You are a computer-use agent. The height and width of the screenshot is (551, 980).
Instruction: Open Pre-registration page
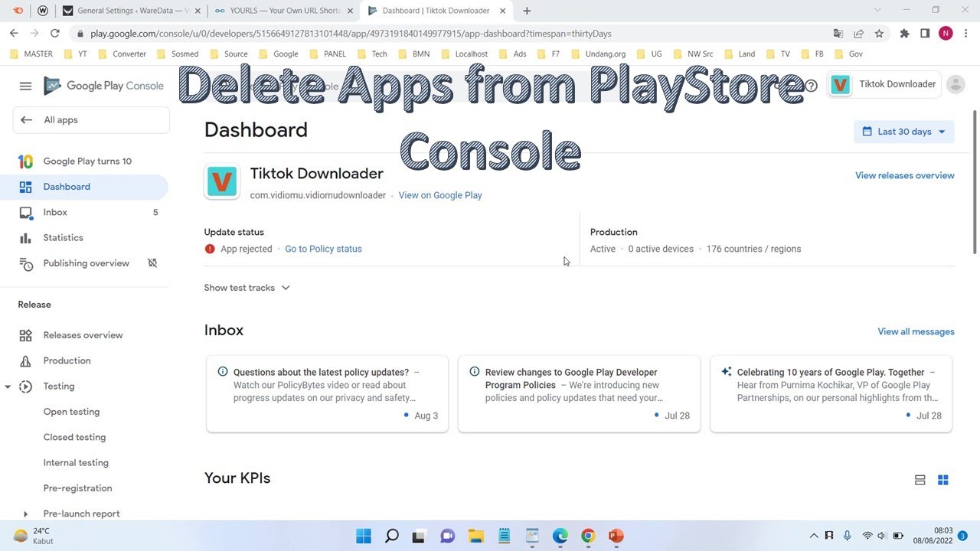pyautogui.click(x=77, y=488)
